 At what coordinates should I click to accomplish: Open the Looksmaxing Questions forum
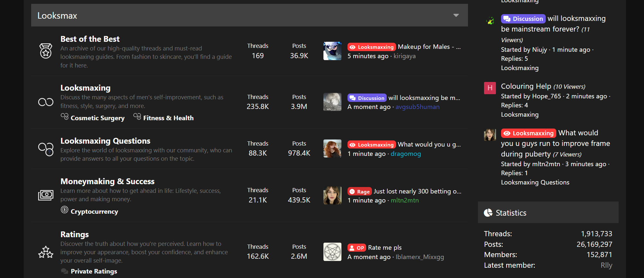105,141
